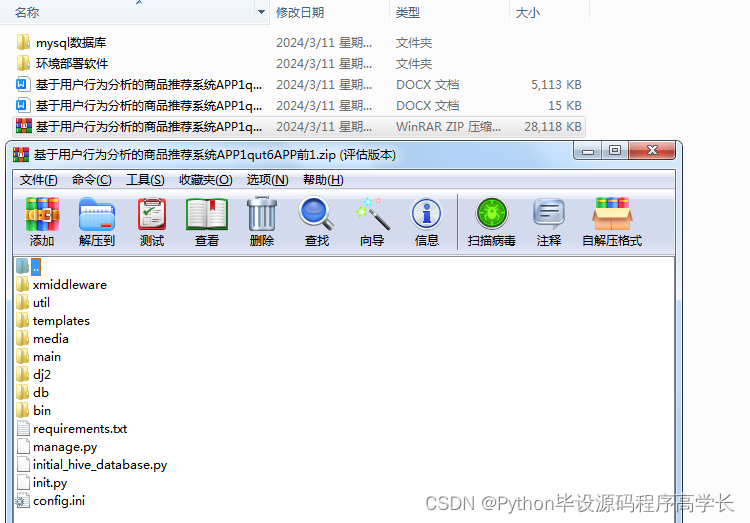Screen dimensions: 750x523
Task: Open the 收藏夹(O) menu
Action: (206, 180)
